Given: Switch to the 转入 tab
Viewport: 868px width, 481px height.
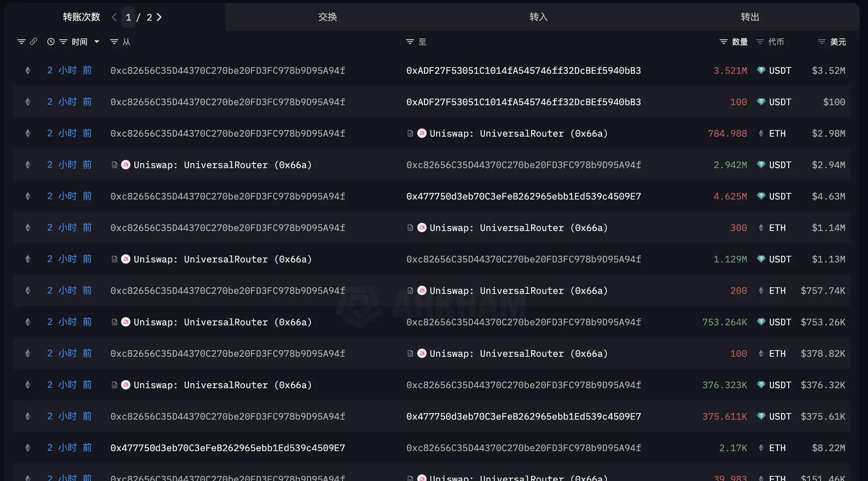Looking at the screenshot, I should 538,17.
